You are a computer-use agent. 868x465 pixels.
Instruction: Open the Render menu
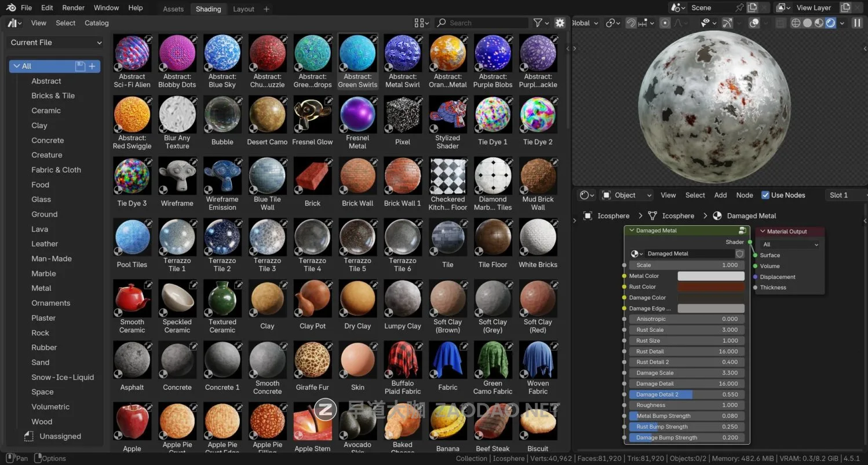point(73,8)
